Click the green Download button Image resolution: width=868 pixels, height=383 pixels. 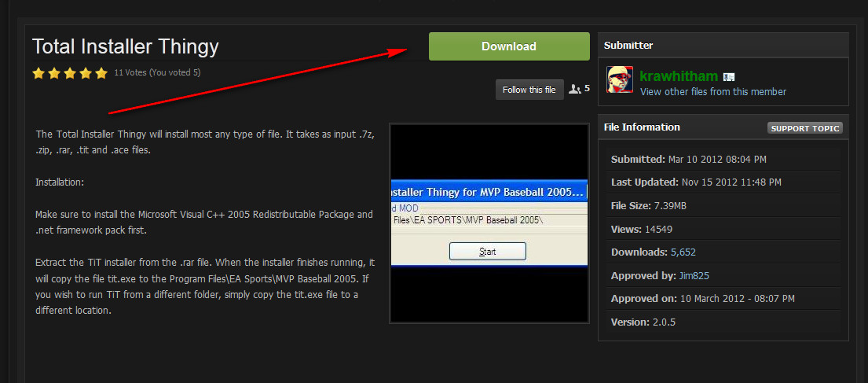click(509, 46)
